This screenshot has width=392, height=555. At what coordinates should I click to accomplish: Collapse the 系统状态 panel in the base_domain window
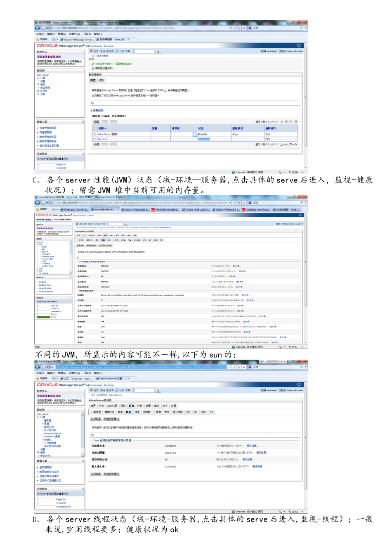point(83,154)
